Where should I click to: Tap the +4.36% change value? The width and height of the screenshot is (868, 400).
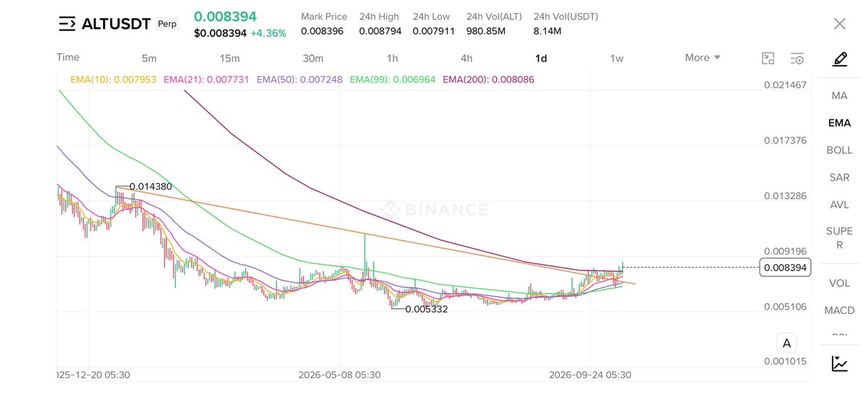(268, 33)
